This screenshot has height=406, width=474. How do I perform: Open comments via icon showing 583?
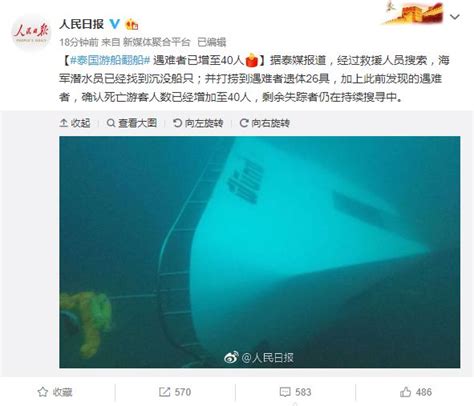click(295, 392)
